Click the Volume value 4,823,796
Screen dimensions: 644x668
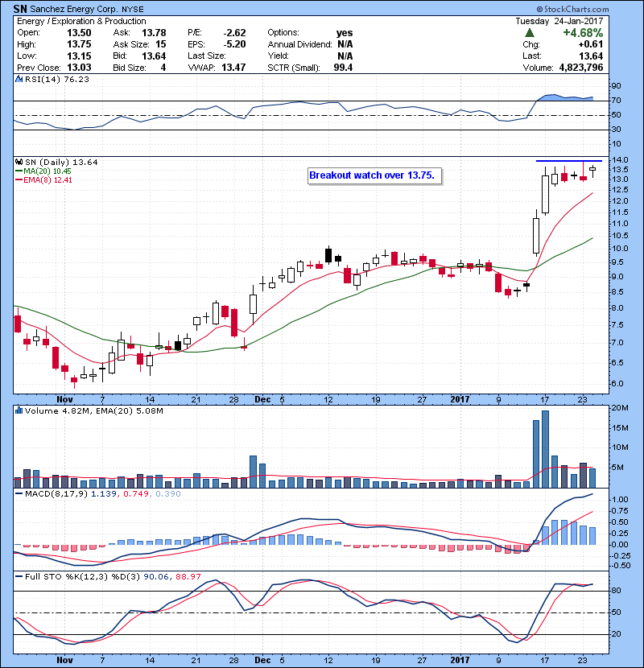581,68
